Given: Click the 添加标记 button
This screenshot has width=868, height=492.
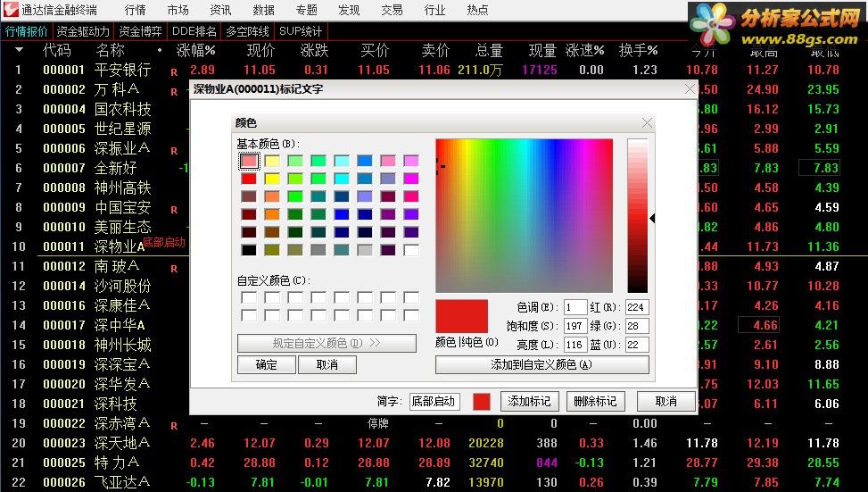Looking at the screenshot, I should point(529,401).
